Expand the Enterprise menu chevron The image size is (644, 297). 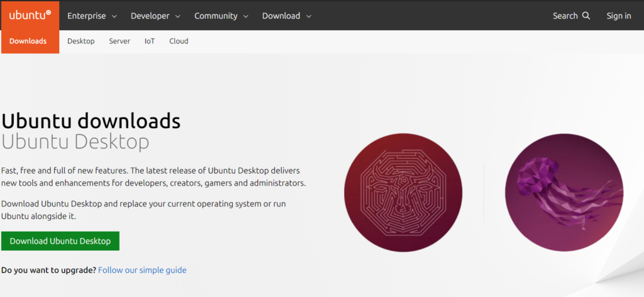[x=114, y=16]
